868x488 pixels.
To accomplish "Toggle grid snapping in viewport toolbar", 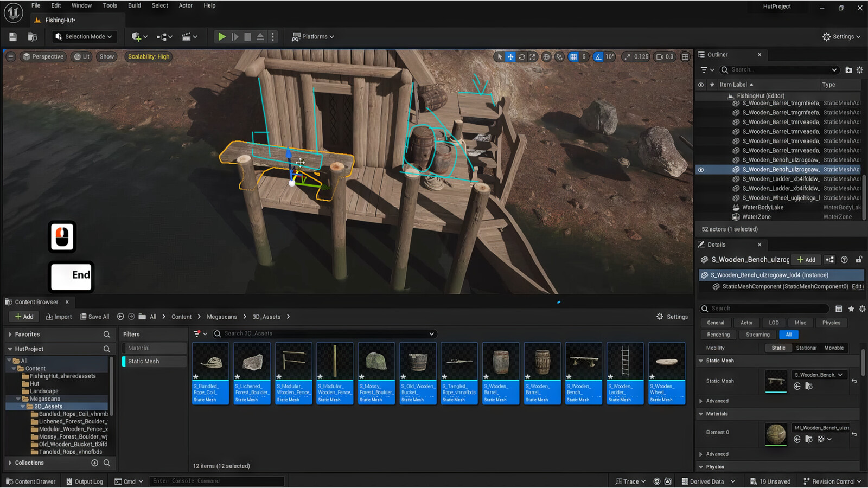I will 573,56.
